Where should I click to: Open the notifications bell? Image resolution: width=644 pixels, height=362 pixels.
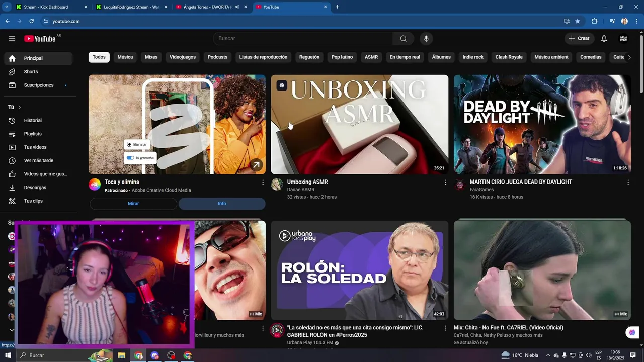tap(604, 39)
